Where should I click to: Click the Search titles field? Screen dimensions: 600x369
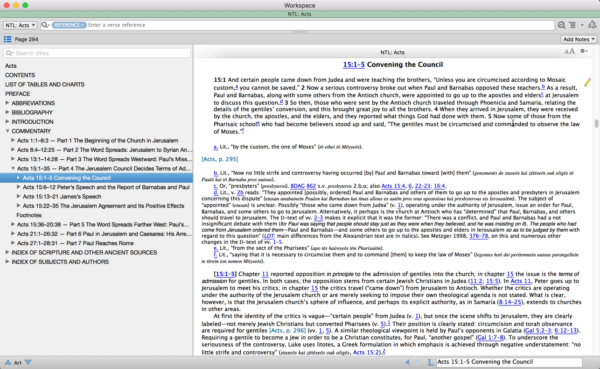tap(97, 53)
